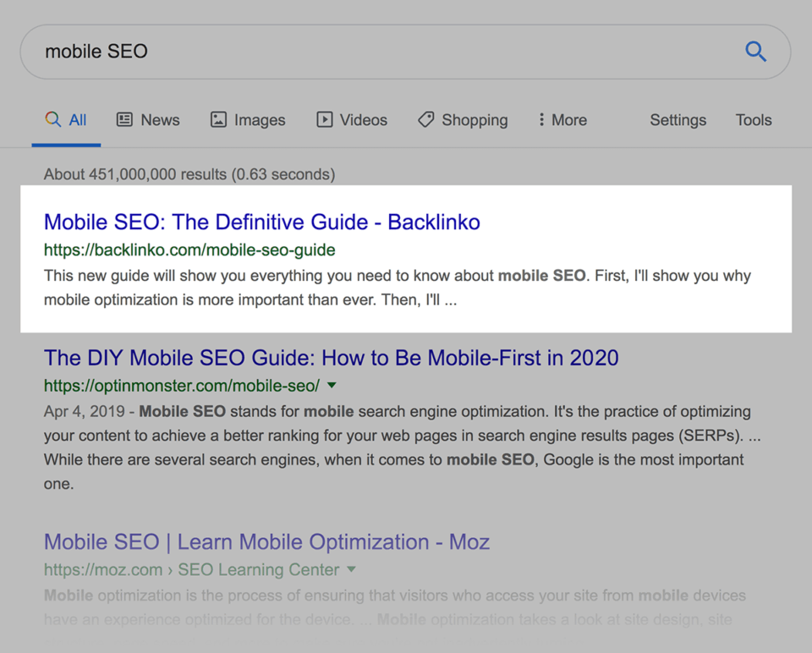Image resolution: width=812 pixels, height=653 pixels.
Task: Open the DIY Mobile SEO Guide link
Action: click(332, 358)
